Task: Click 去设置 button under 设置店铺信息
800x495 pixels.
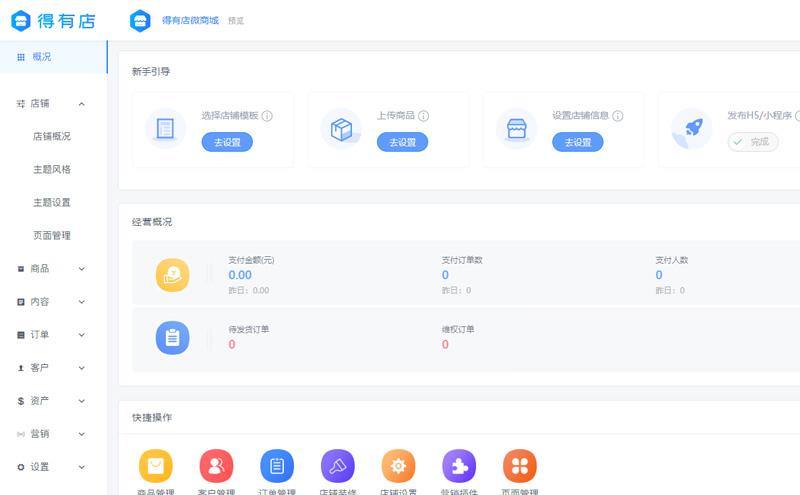Action: pyautogui.click(x=578, y=142)
